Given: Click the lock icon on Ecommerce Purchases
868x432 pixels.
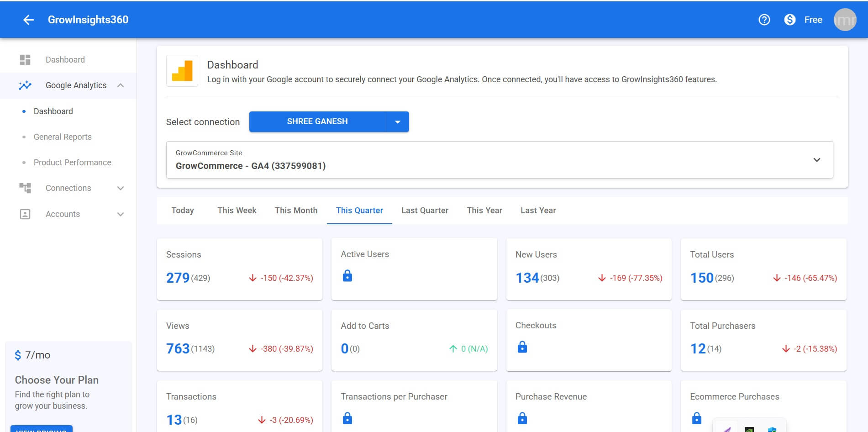Looking at the screenshot, I should [697, 418].
